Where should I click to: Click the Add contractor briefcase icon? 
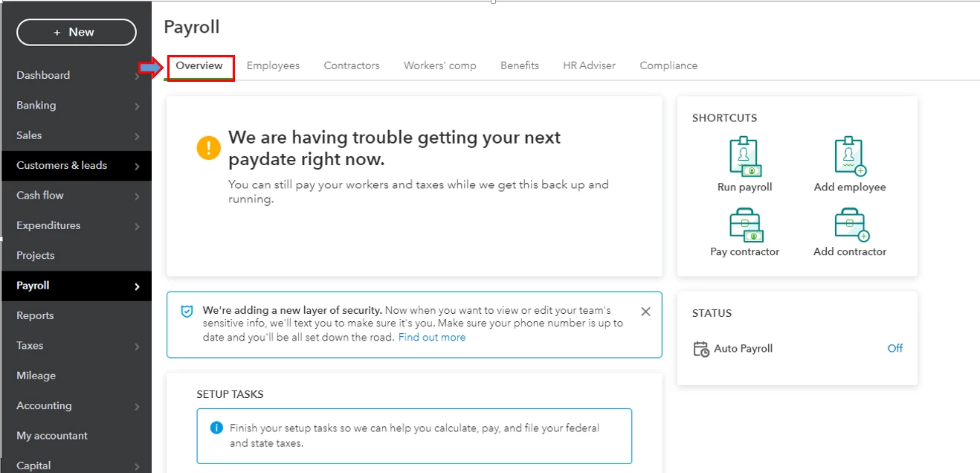click(x=851, y=225)
